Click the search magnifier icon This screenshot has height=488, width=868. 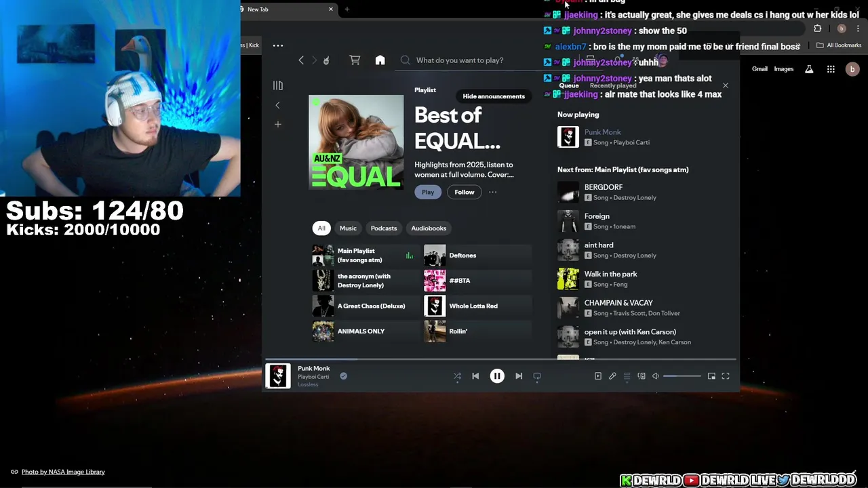tap(406, 60)
